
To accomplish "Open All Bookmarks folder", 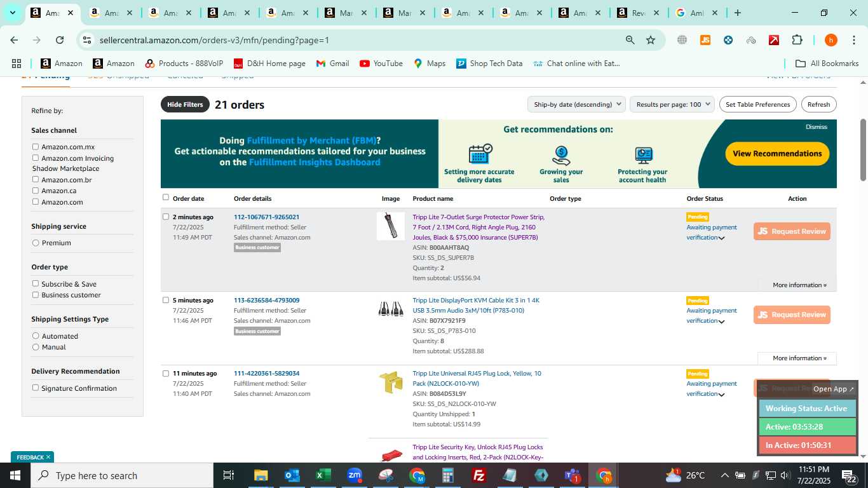I will (x=827, y=64).
